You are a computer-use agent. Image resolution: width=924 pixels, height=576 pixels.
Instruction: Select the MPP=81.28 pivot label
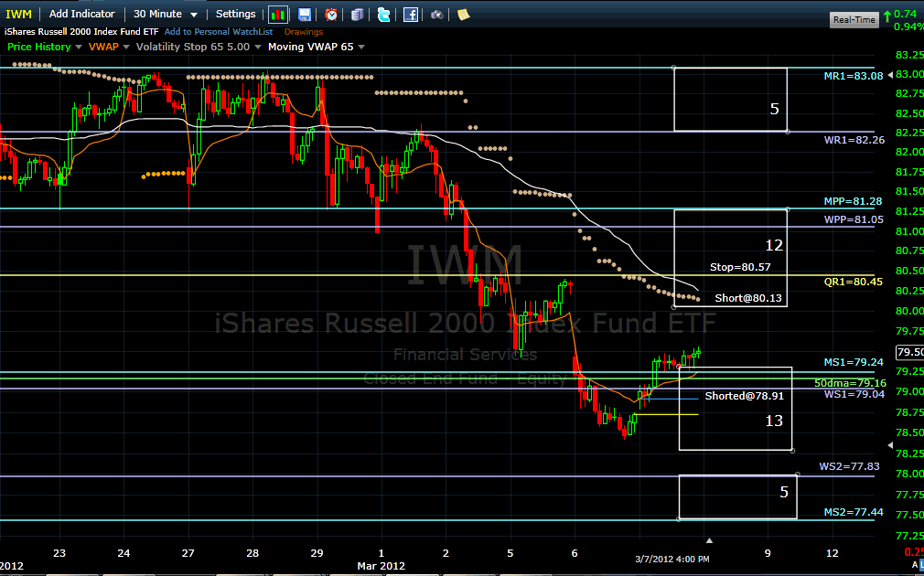point(853,201)
